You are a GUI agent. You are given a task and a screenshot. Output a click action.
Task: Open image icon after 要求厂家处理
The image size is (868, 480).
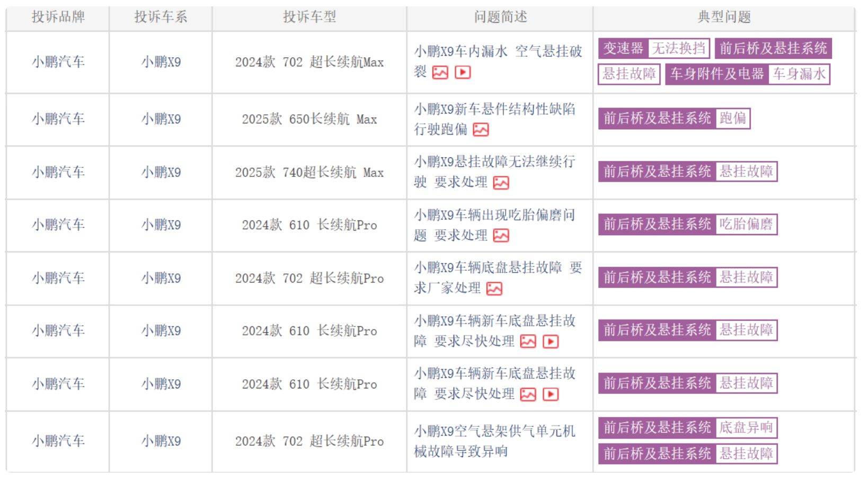(x=494, y=289)
